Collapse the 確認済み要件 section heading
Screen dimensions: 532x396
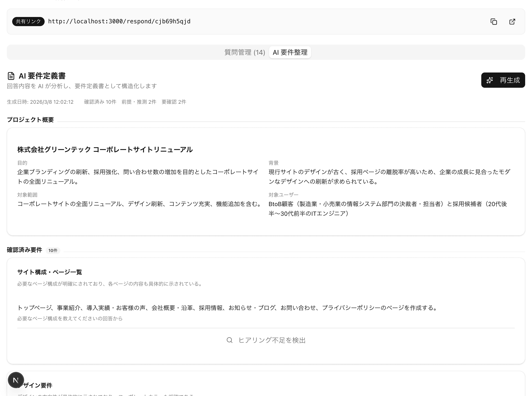[x=25, y=250]
